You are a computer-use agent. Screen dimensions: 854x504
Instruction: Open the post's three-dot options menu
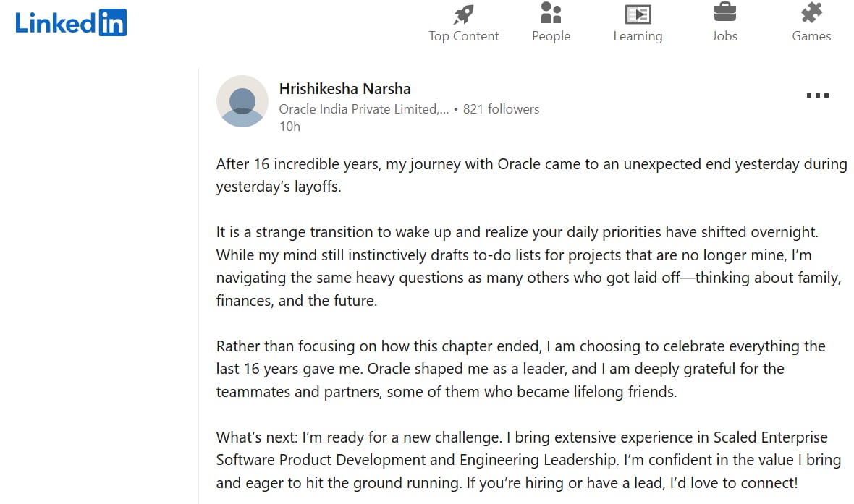point(817,95)
